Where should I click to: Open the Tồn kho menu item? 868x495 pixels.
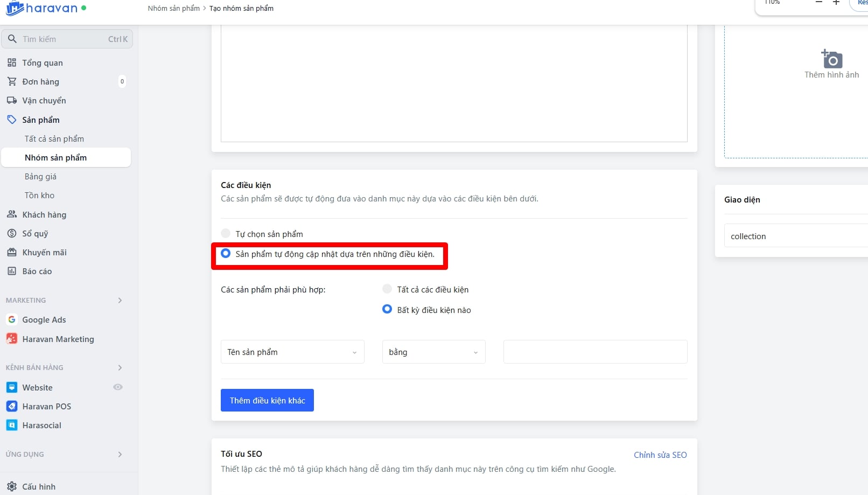click(39, 195)
